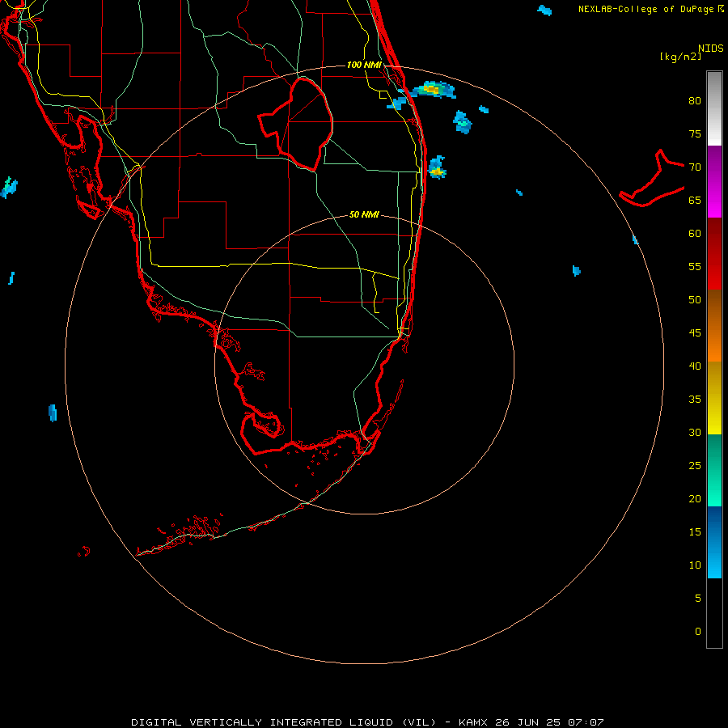Click the blue echo in the Gulf near the left edge

[x=53, y=413]
